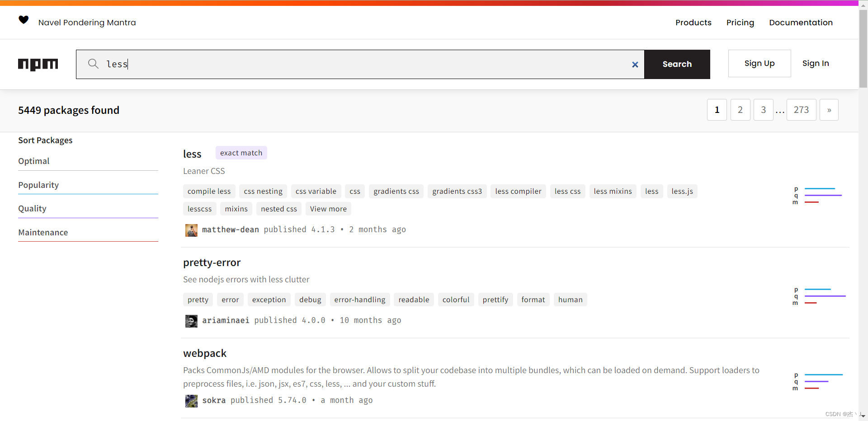Go to next page with the » arrow
868x421 pixels.
tap(829, 110)
